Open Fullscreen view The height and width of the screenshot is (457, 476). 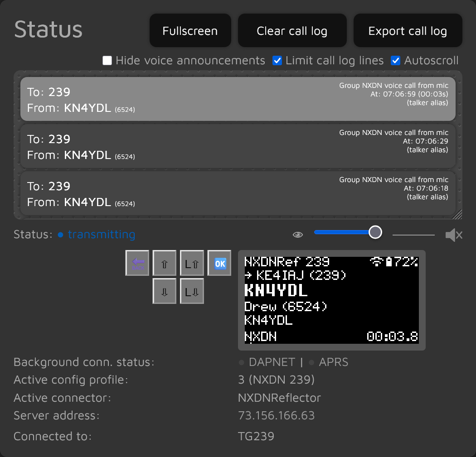coord(190,31)
